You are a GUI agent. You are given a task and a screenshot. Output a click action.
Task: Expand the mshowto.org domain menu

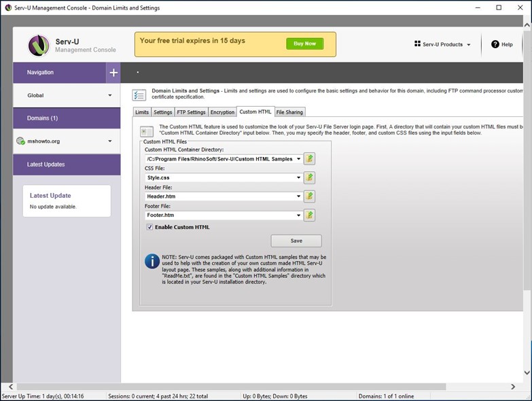pyautogui.click(x=110, y=141)
